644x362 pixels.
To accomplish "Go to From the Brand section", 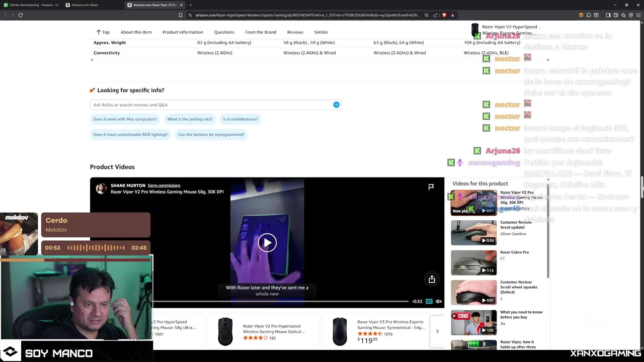I will coord(261,32).
